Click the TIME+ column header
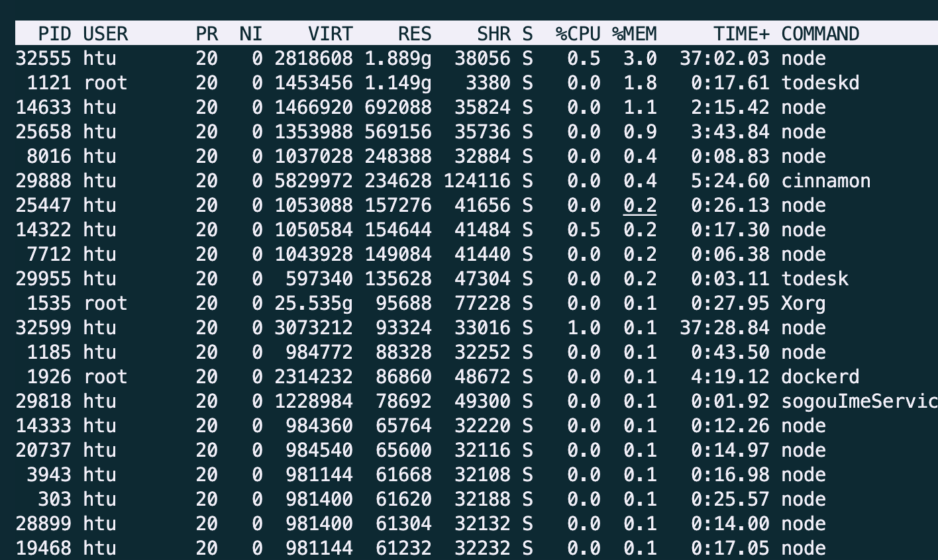The height and width of the screenshot is (560, 938). [742, 34]
